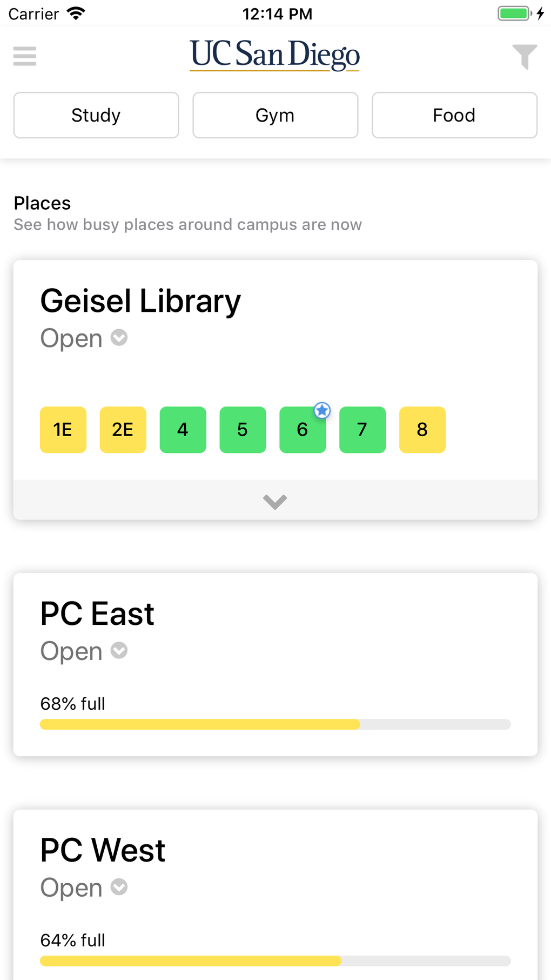Expand Geisel Library card chevron bar
551x980 pixels.
(275, 501)
